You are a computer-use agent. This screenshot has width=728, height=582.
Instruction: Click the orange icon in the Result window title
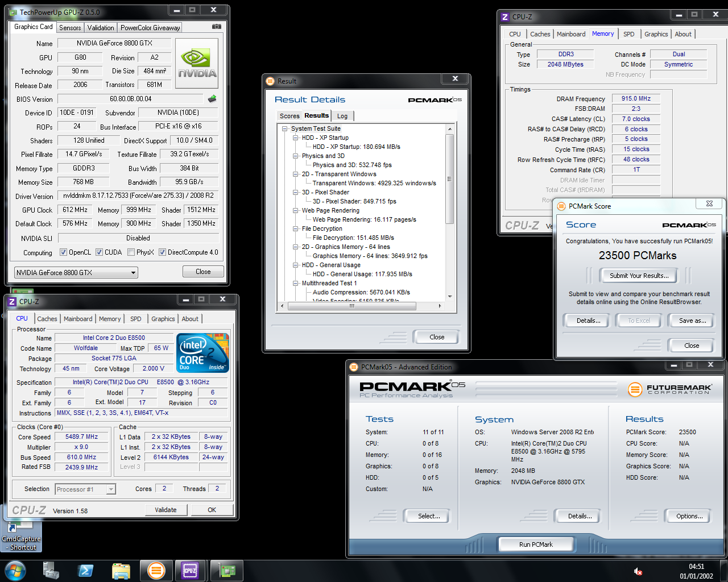[271, 81]
